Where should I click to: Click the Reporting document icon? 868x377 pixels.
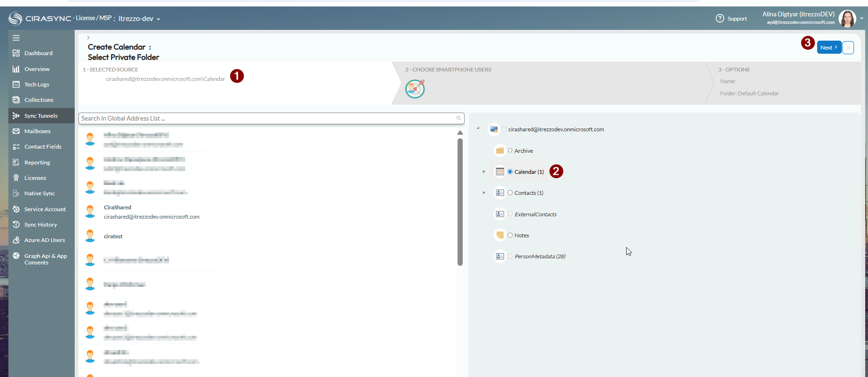point(16,163)
